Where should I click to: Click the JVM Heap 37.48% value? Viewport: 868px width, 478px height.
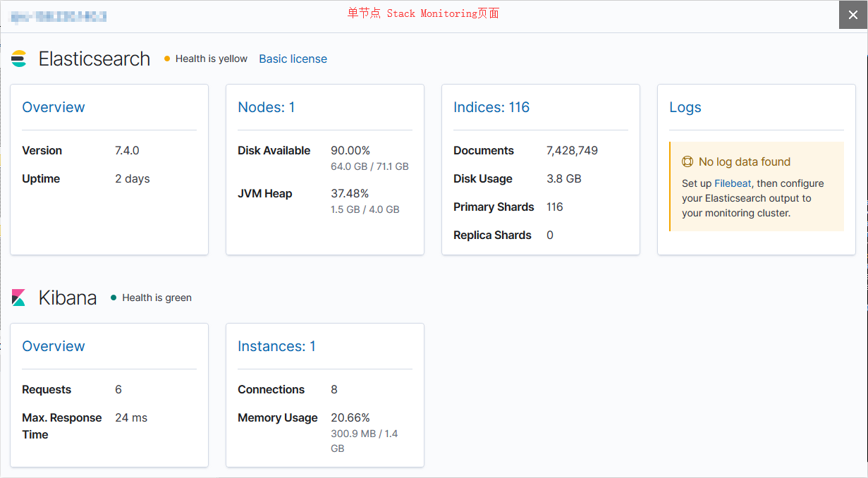tap(349, 193)
